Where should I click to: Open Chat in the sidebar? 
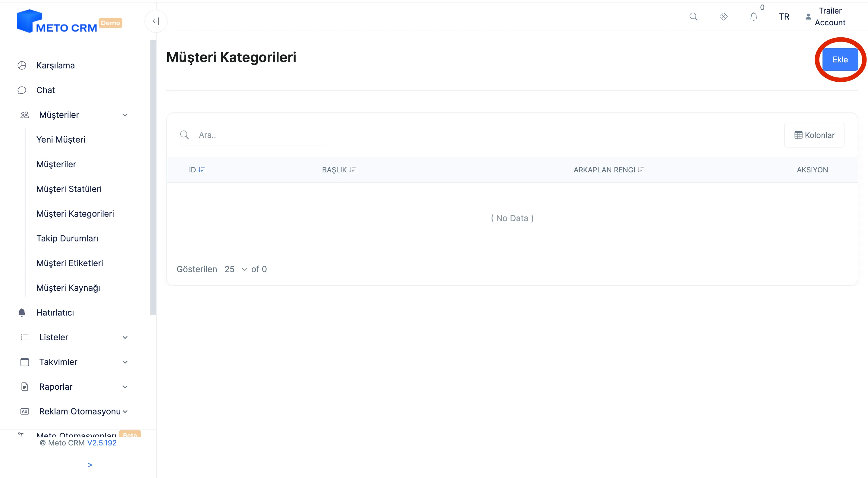coord(46,90)
